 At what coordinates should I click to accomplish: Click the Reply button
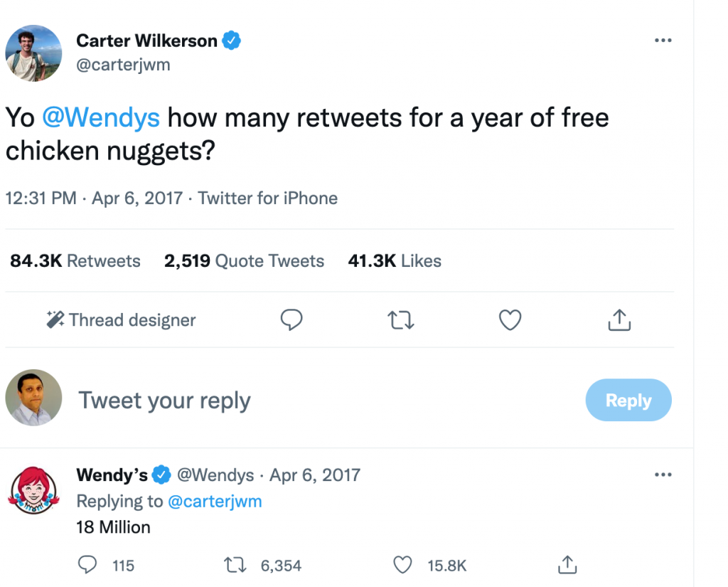point(628,400)
